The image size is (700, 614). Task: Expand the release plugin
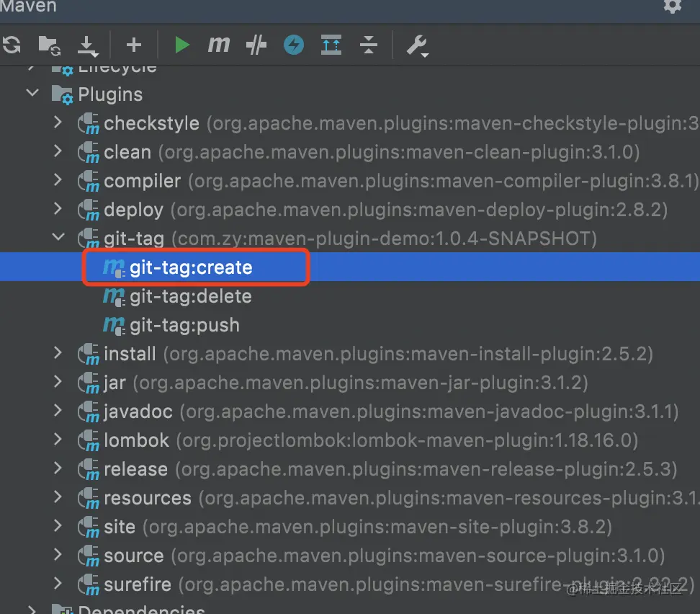58,468
